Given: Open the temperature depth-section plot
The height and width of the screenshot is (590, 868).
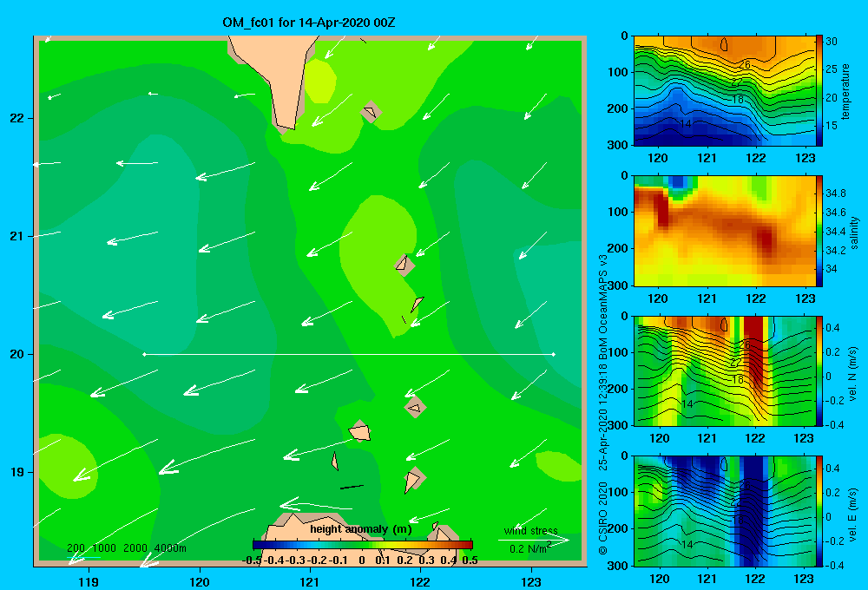Looking at the screenshot, I should pyautogui.click(x=725, y=91).
